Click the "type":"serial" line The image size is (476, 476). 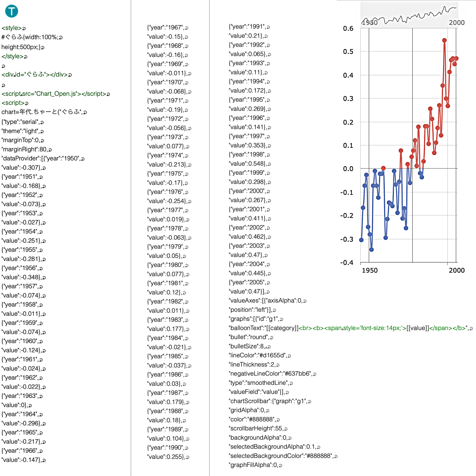[x=23, y=122]
